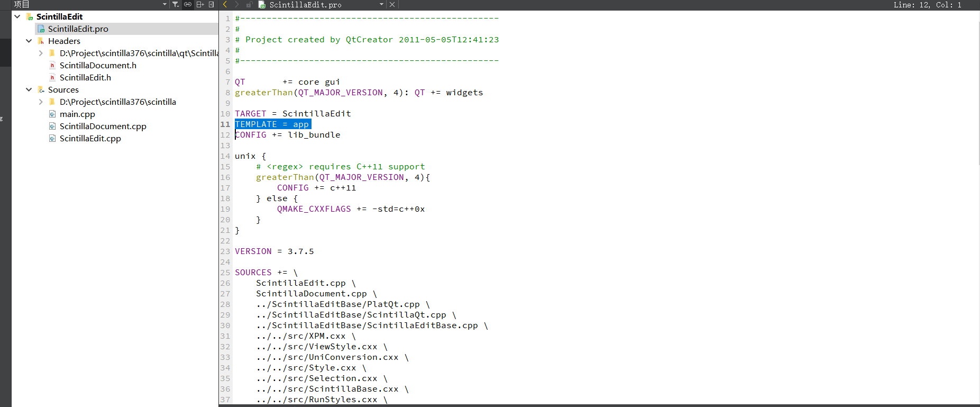This screenshot has width=980, height=407.
Task: Click the QT += core gui line
Action: [x=287, y=82]
